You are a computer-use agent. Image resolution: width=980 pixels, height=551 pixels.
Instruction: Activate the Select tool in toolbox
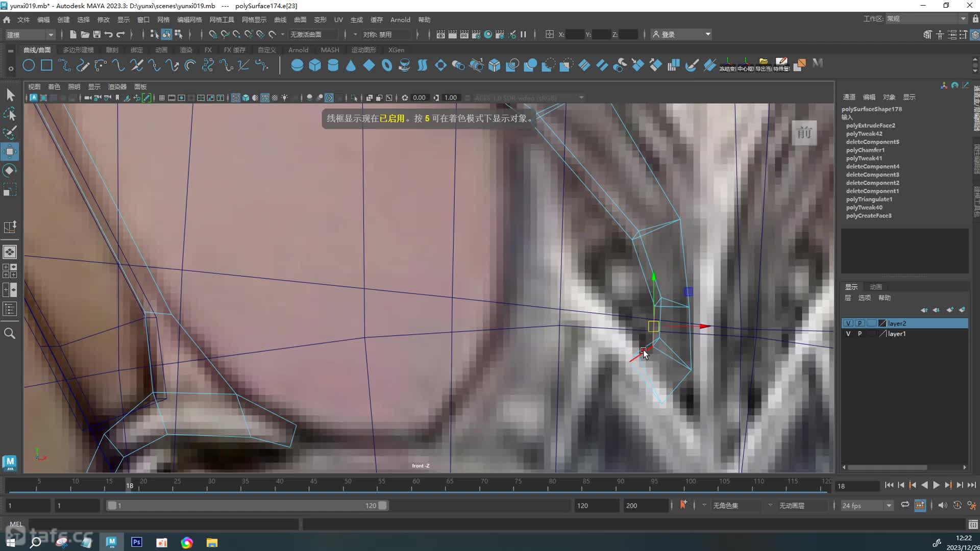pos(10,95)
